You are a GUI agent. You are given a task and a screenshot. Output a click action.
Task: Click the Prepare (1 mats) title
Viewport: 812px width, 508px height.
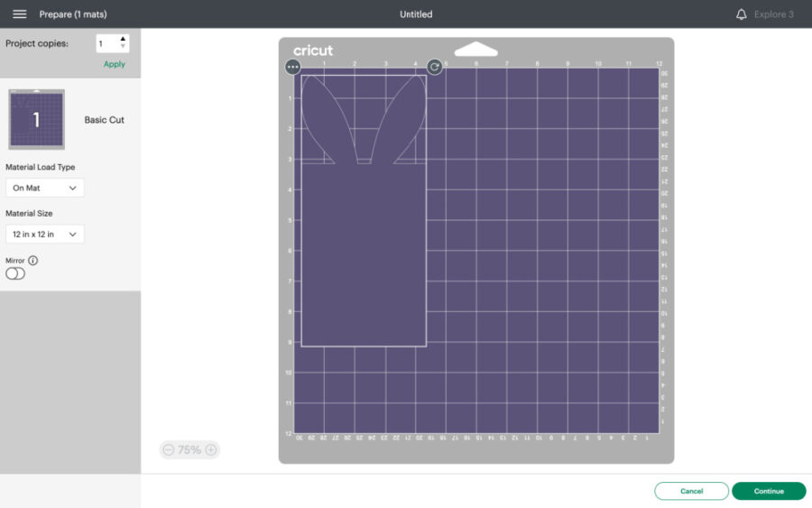(72, 14)
